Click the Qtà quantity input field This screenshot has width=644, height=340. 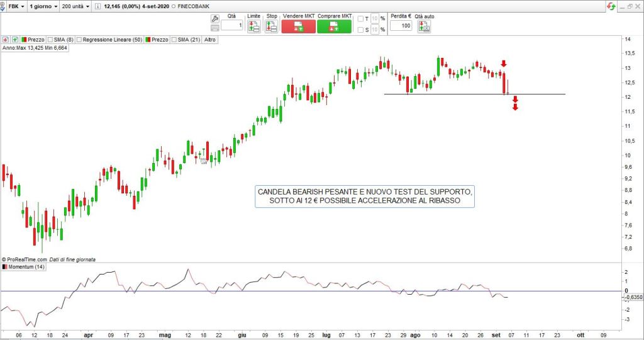[232, 26]
